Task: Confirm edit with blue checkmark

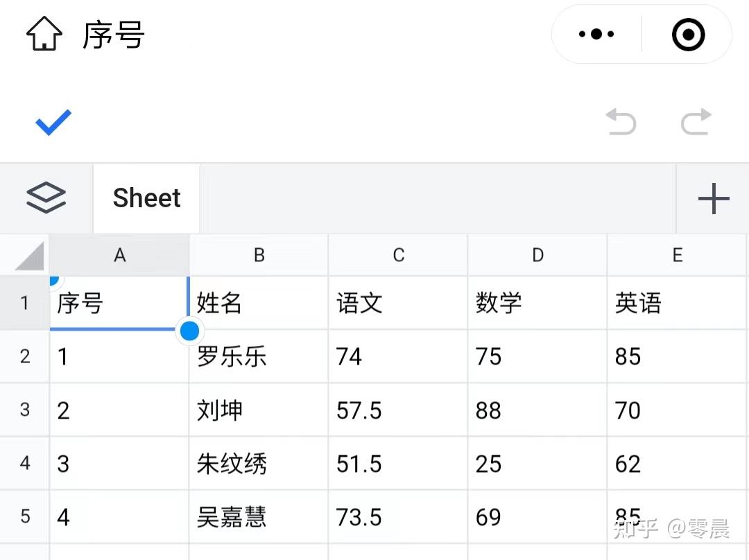Action: point(53,122)
